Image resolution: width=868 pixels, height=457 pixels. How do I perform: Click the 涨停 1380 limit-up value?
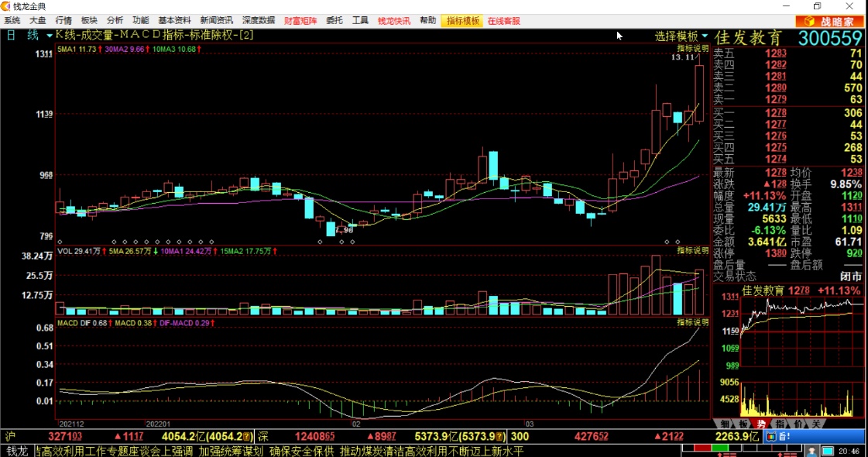coord(775,253)
